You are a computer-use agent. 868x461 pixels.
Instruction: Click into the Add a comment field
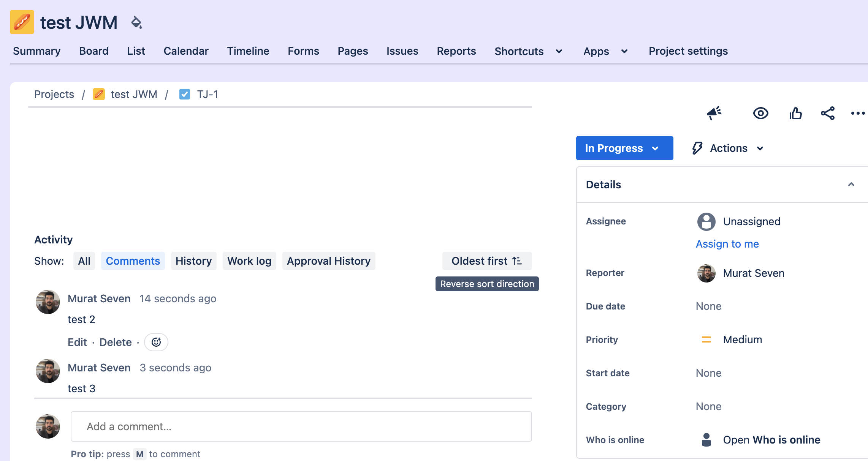click(301, 426)
